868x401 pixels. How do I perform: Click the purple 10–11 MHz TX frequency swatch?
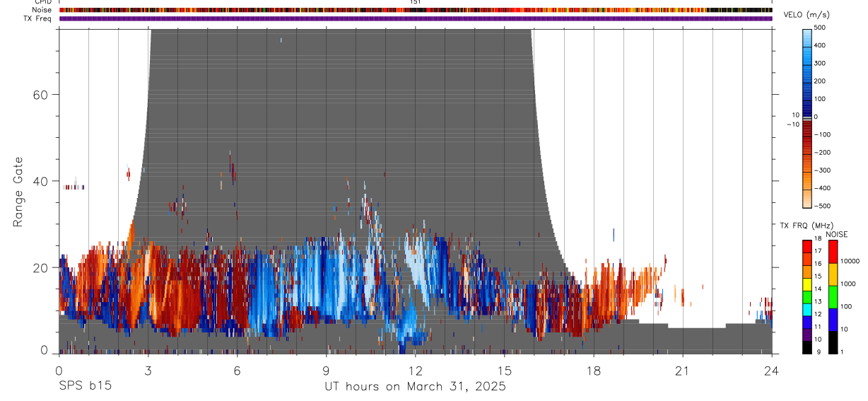click(807, 335)
